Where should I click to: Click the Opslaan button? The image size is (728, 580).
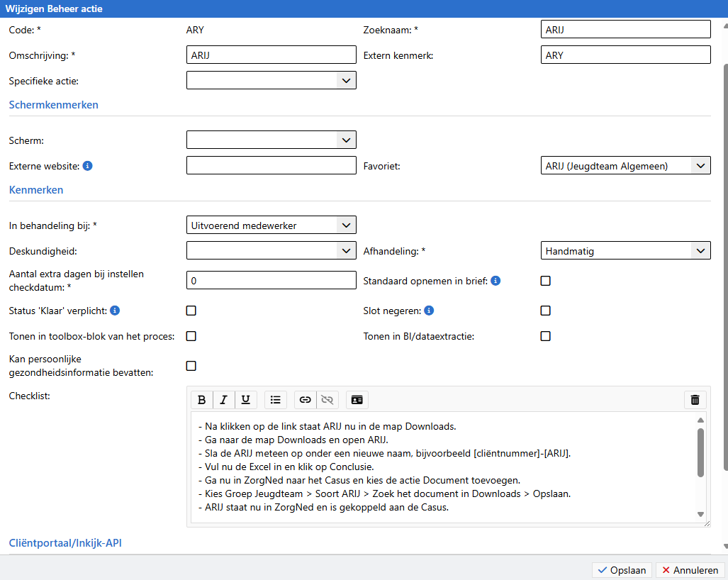tap(622, 570)
